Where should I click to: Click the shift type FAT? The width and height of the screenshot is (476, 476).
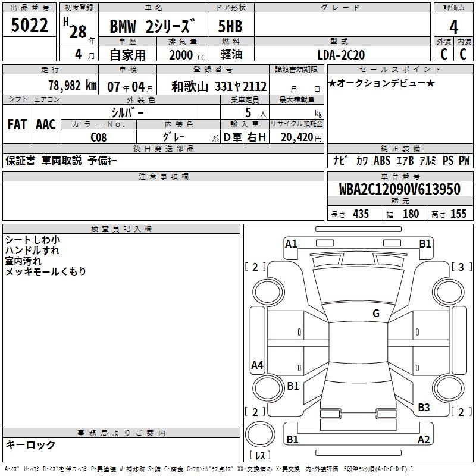(x=17, y=124)
